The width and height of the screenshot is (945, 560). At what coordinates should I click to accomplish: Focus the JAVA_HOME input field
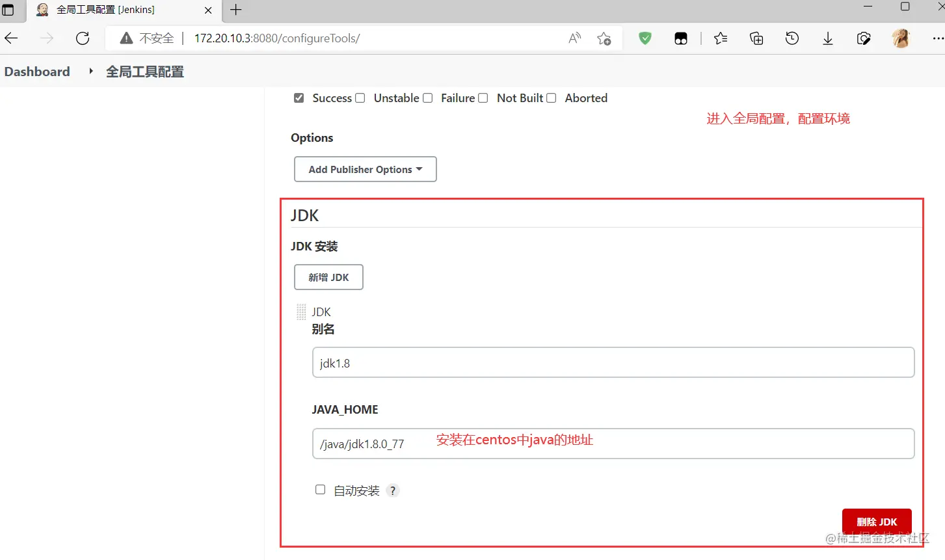coord(613,444)
